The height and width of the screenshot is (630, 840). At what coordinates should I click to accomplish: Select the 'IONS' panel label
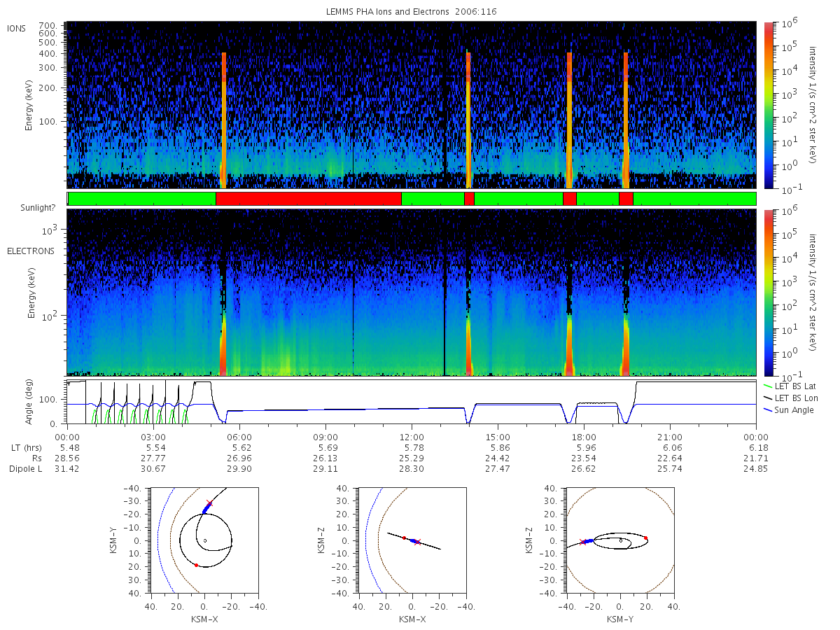(17, 29)
